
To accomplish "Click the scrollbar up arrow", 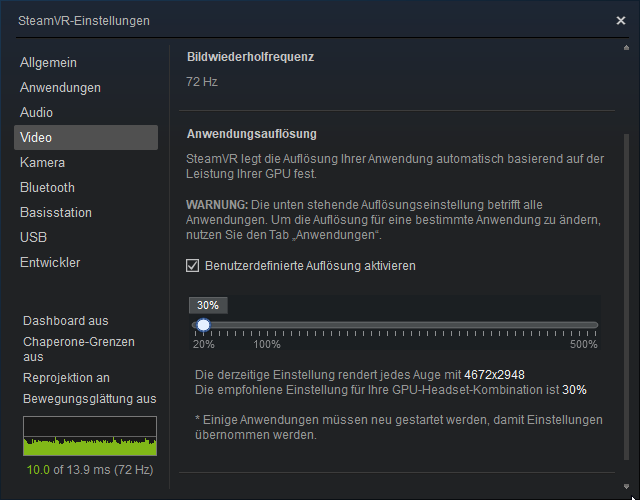I will click(x=626, y=48).
